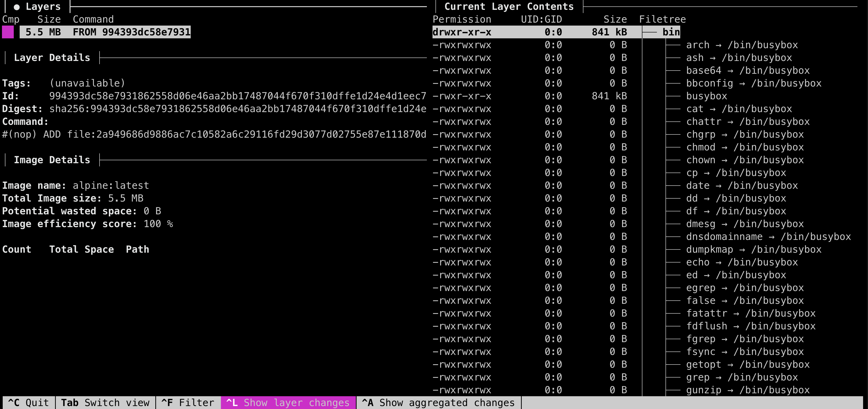Select the fgrep → /bin/busybox entry

pyautogui.click(x=745, y=339)
